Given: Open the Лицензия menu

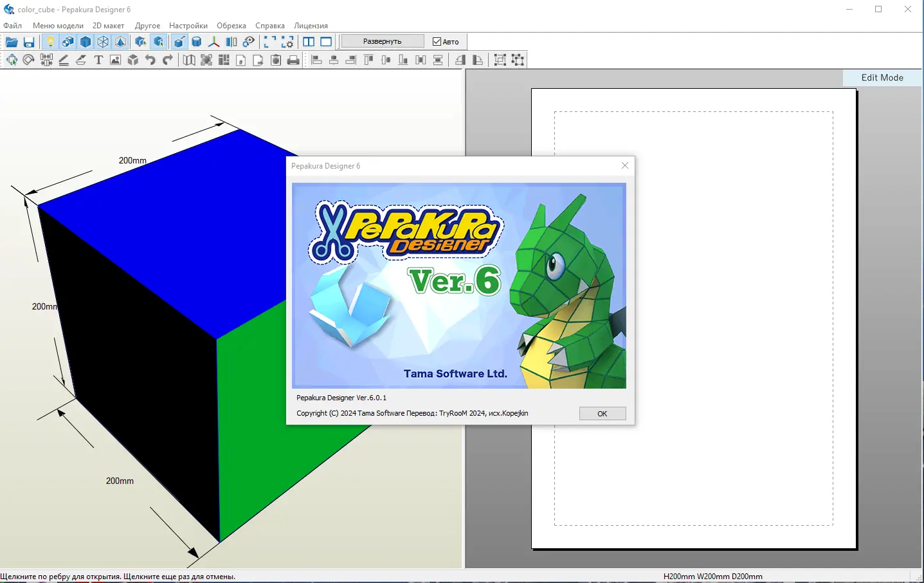Looking at the screenshot, I should pos(311,26).
